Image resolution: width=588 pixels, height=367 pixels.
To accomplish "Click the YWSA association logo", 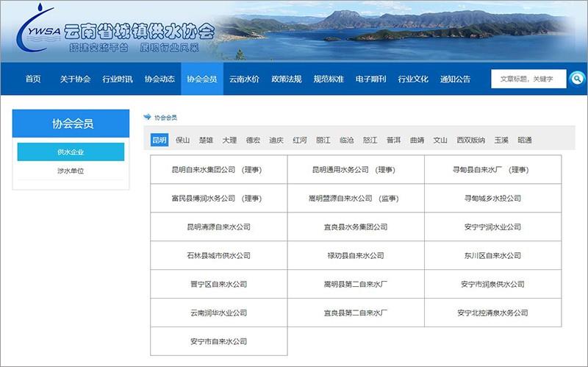I will 37,30.
